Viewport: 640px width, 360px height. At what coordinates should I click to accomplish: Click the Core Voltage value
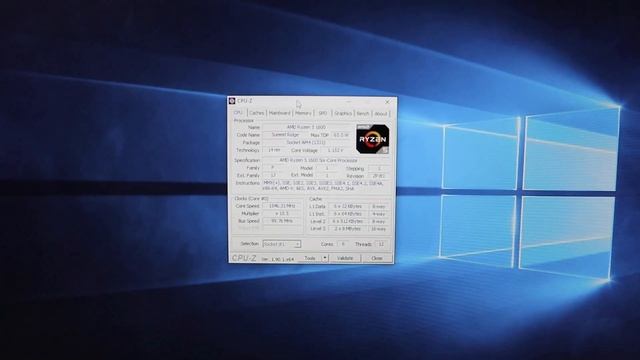pos(335,150)
